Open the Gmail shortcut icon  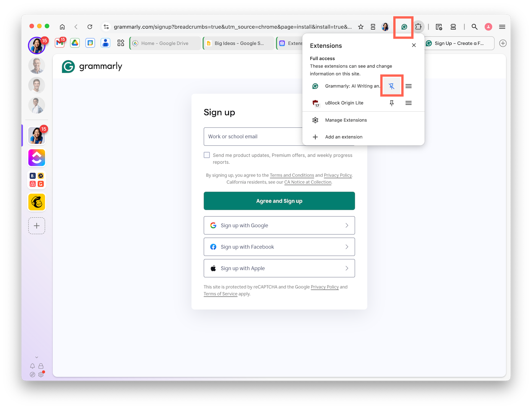tap(60, 43)
